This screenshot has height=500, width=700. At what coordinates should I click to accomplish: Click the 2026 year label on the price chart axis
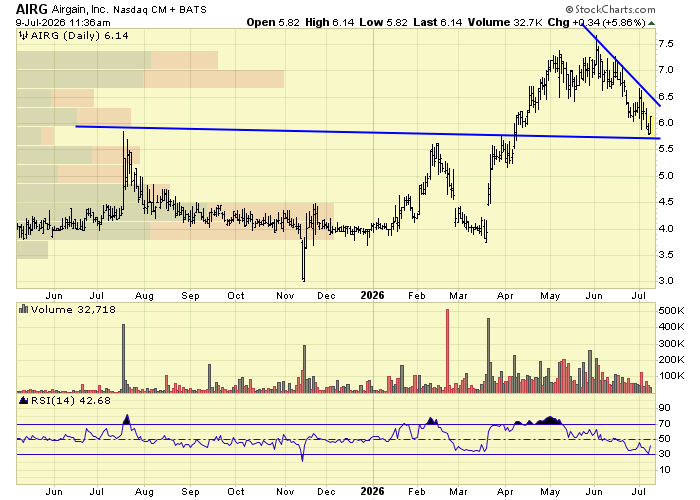pos(372,296)
